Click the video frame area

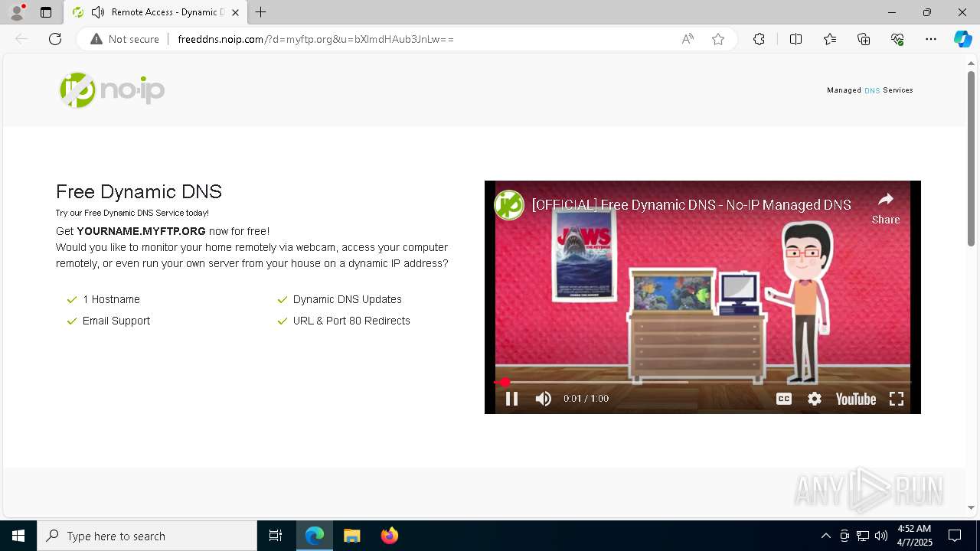pos(703,298)
